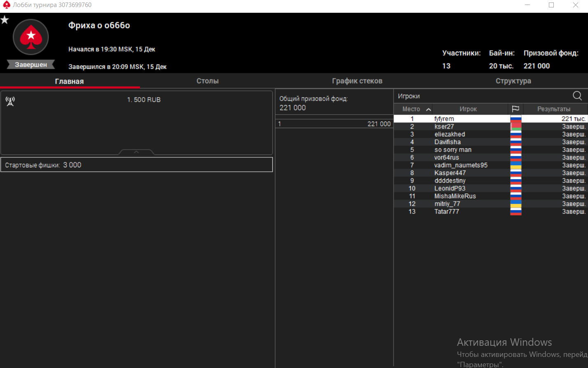Click the favorite star icon
588x368 pixels.
(5, 20)
